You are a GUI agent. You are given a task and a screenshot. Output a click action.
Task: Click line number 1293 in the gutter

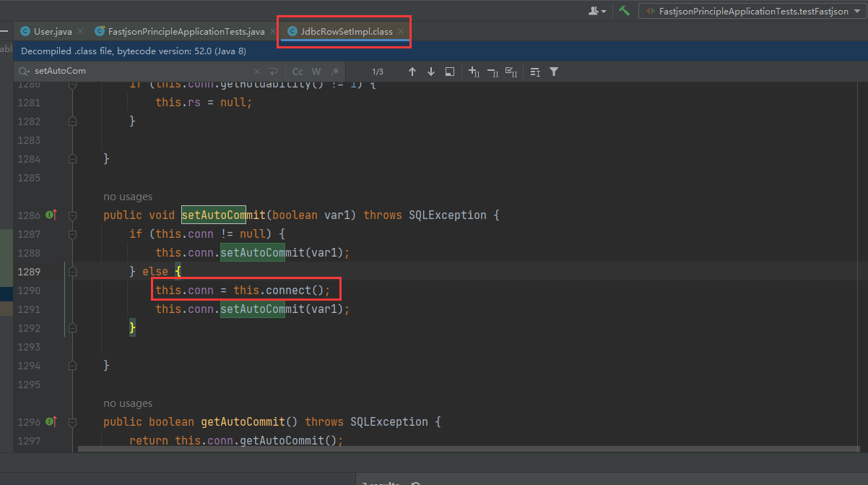[28, 347]
